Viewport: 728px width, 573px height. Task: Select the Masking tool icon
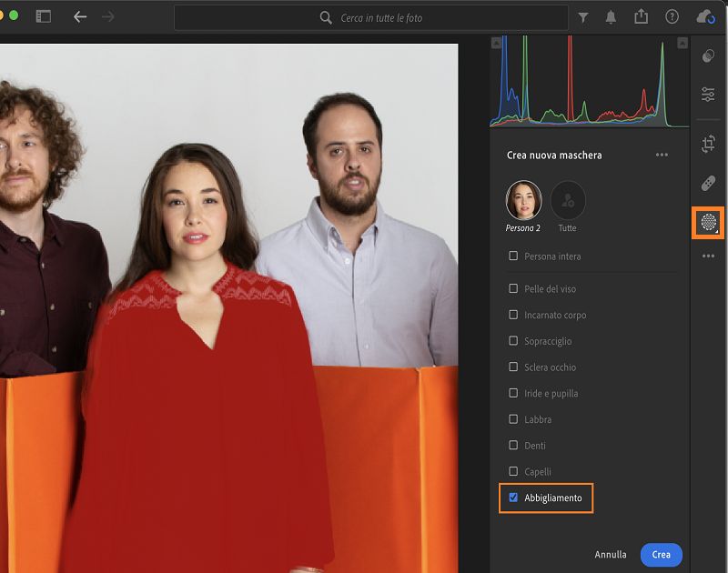(709, 223)
